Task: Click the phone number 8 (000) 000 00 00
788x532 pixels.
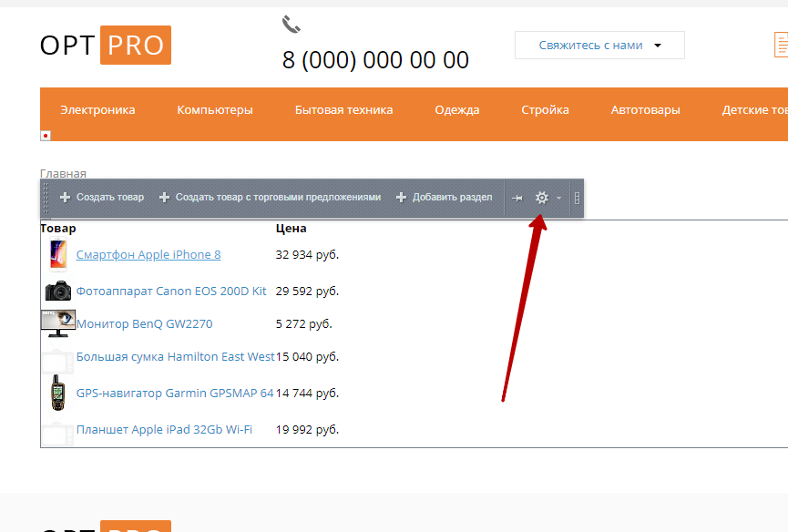Action: pos(375,60)
